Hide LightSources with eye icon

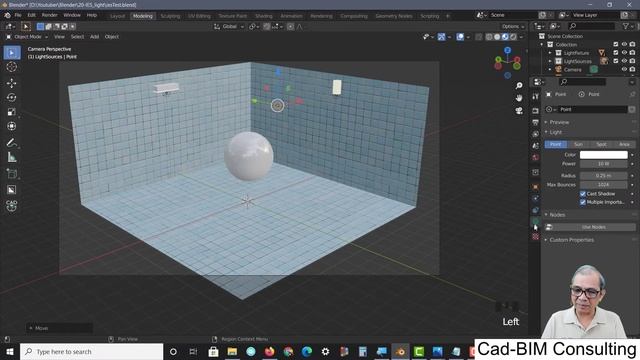click(x=624, y=61)
